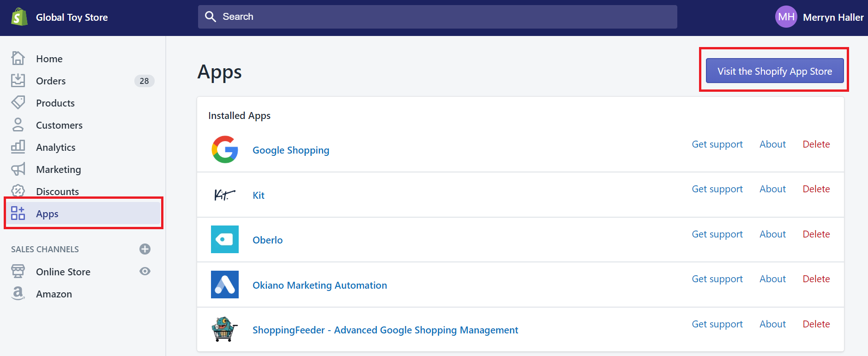Screen dimensions: 868x356
Task: Open About for Oberlo
Action: coord(772,234)
